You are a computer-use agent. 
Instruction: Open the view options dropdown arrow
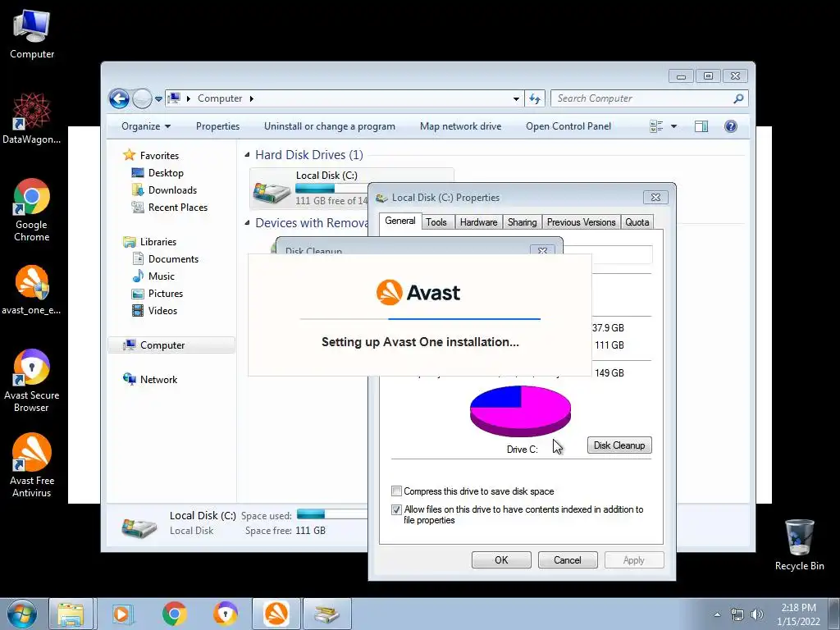click(x=674, y=126)
